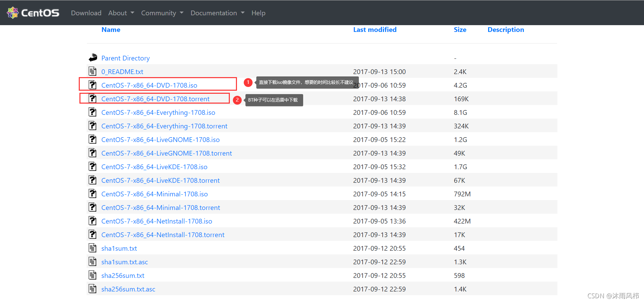Click the 422M size value
This screenshot has width=644, height=302.
pyautogui.click(x=462, y=221)
